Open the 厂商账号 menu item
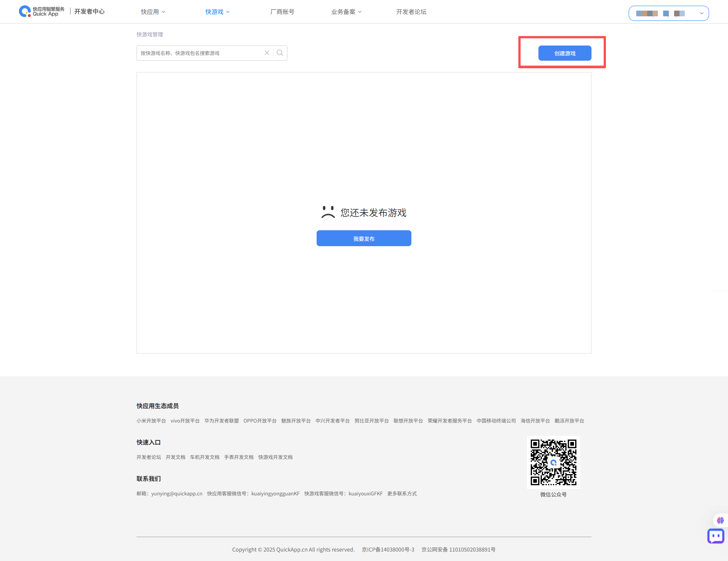The image size is (728, 561). coord(282,12)
